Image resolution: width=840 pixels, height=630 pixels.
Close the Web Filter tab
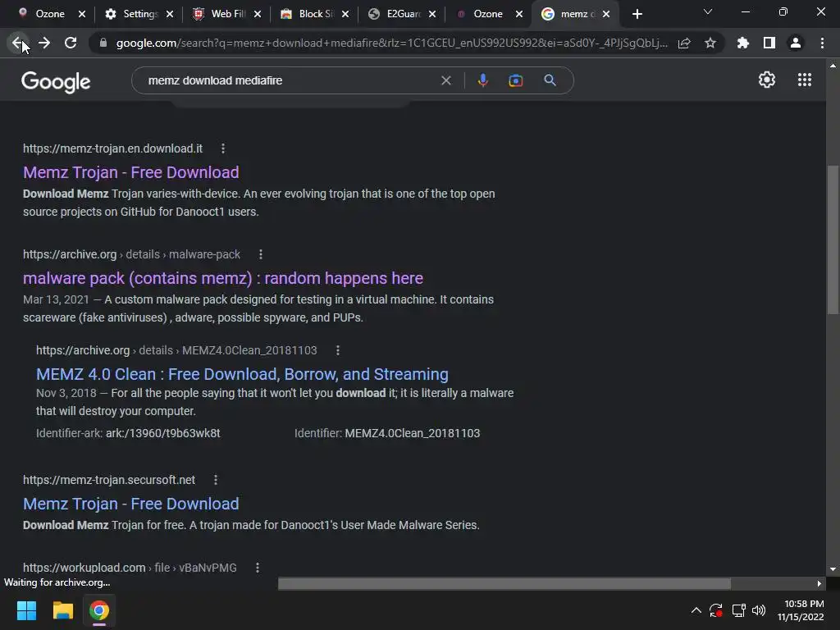[258, 14]
